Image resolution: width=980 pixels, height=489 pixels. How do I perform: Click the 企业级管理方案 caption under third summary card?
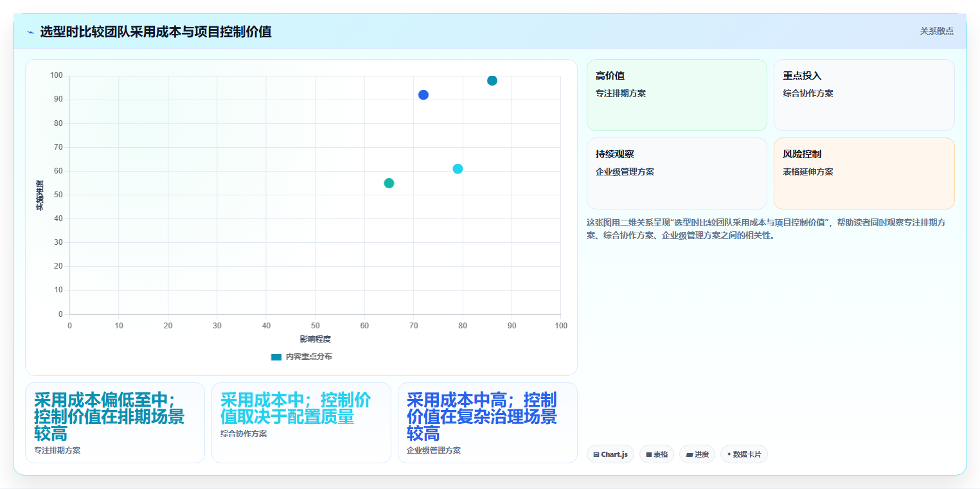(434, 450)
